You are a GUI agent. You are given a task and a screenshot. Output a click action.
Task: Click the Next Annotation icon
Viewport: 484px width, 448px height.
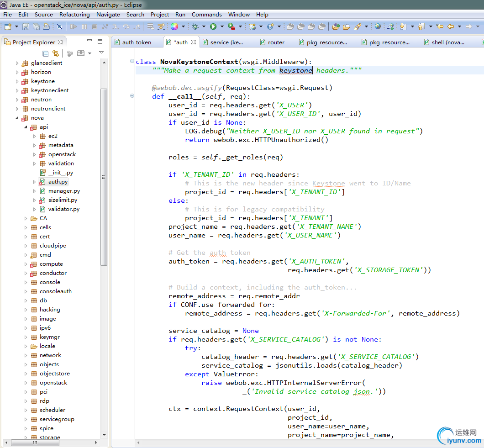coord(403,26)
